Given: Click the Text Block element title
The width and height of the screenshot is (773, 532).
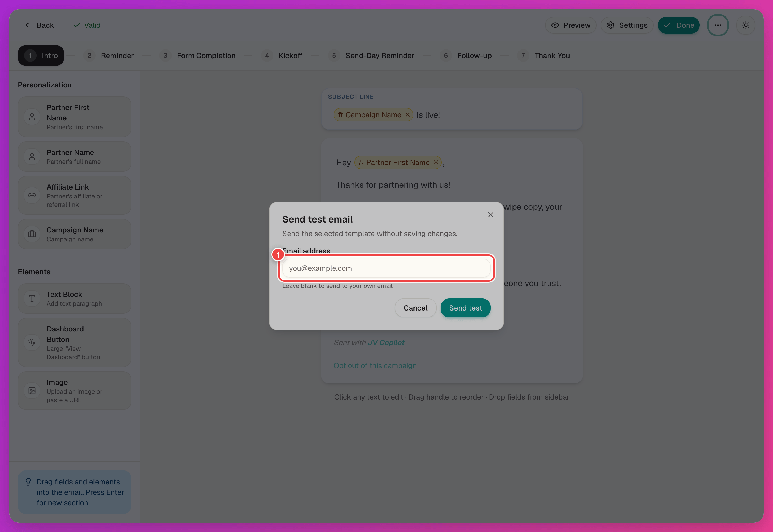Looking at the screenshot, I should click(64, 294).
